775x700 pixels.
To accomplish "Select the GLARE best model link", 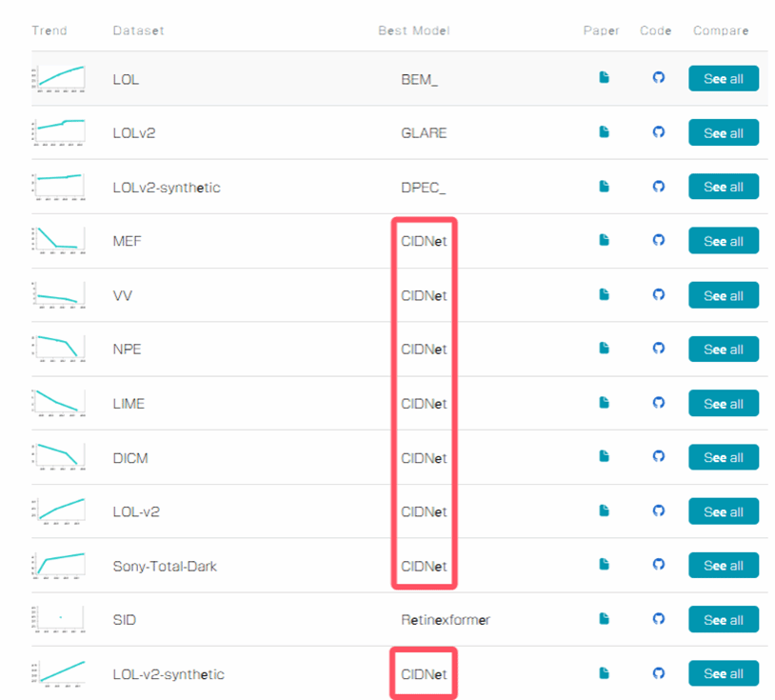I will (424, 133).
